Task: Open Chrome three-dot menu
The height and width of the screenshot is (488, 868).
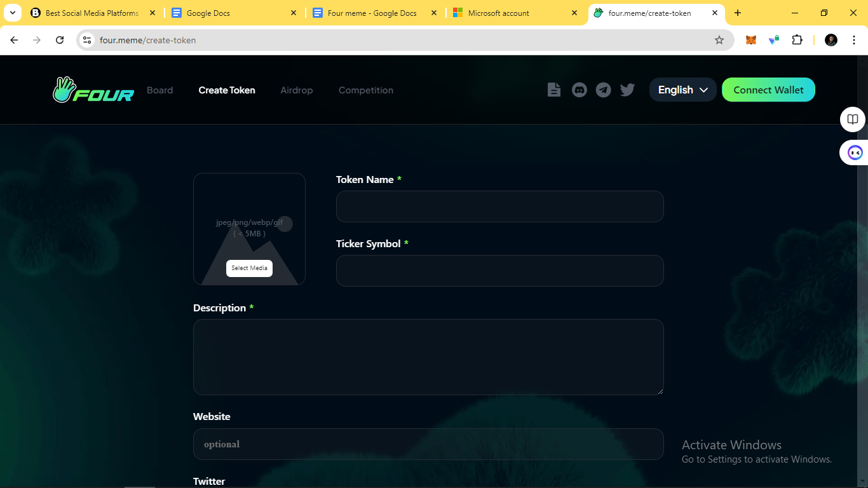Action: point(854,40)
